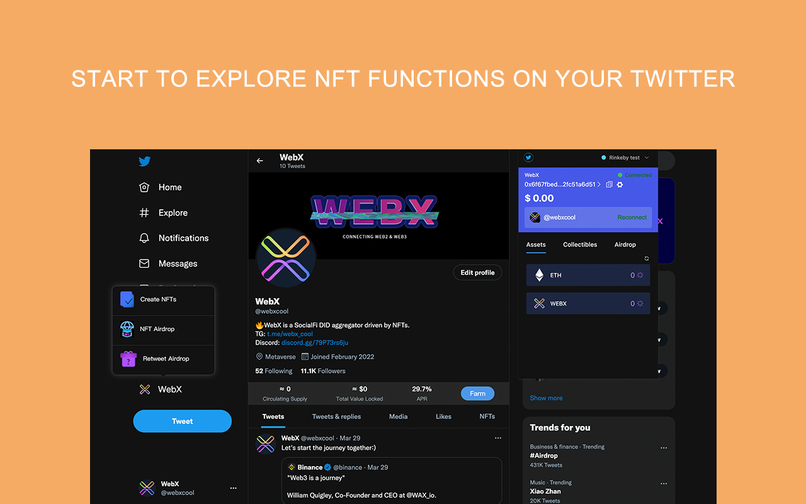Click the Show more link
The width and height of the screenshot is (806, 504).
[546, 398]
